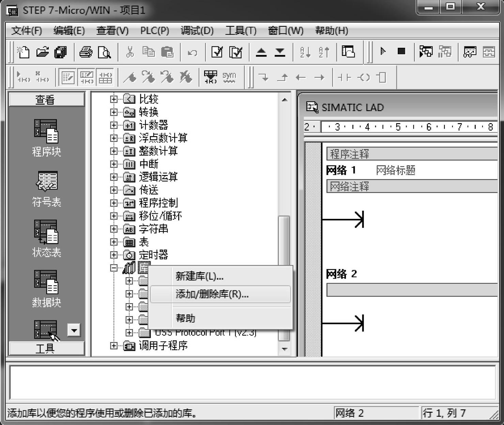Choose 添加/删除库(R)... from context menu

pyautogui.click(x=220, y=294)
